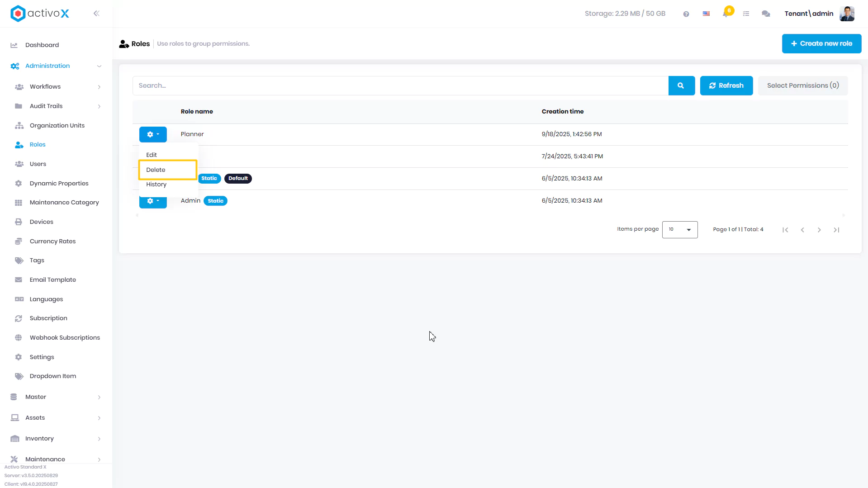Open the task list icon in header
Viewport: 868px width, 488px height.
(x=746, y=14)
